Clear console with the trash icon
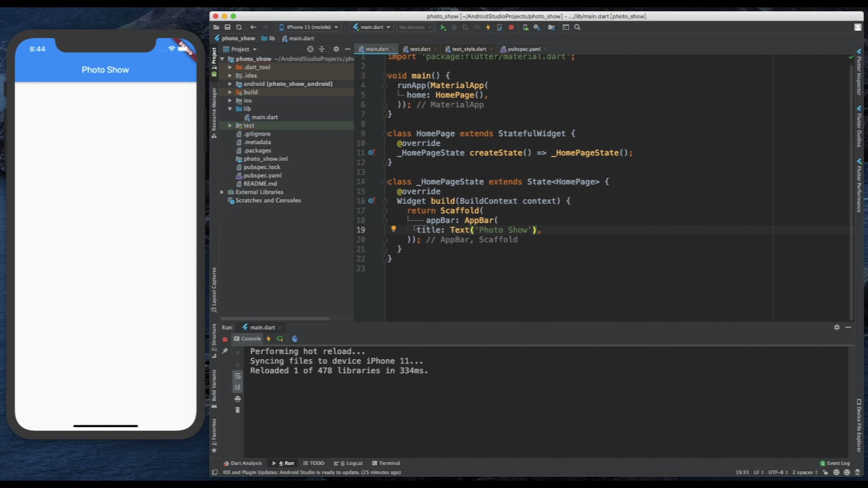This screenshot has width=868, height=488. click(x=237, y=410)
